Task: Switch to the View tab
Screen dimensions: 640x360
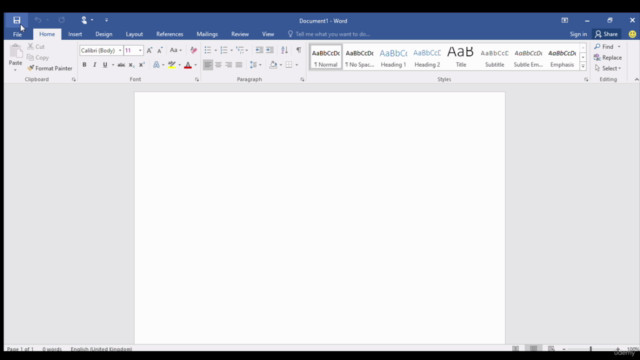Action: (268, 34)
